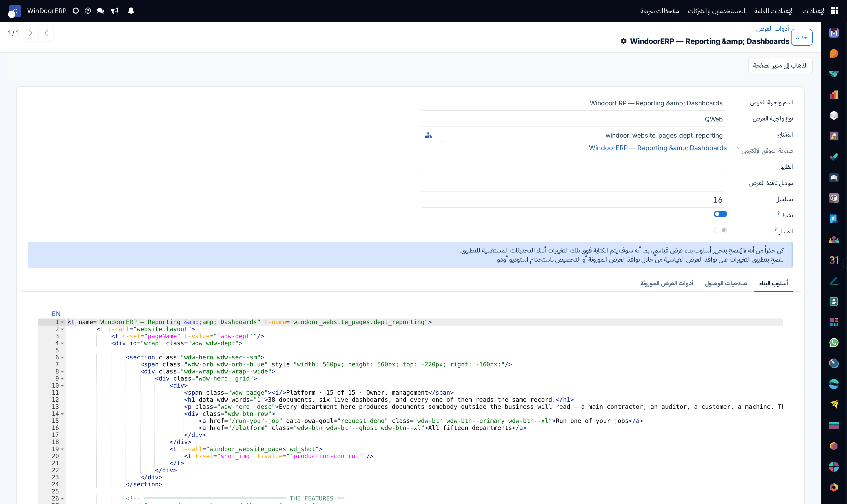This screenshot has height=504, width=847.
Task: Click the empty الظهور field
Action: pos(572,168)
